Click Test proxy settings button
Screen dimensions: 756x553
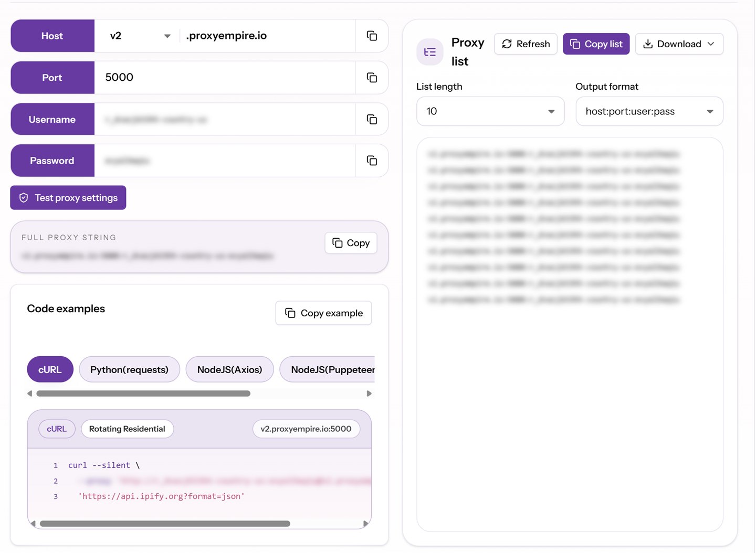click(x=68, y=198)
